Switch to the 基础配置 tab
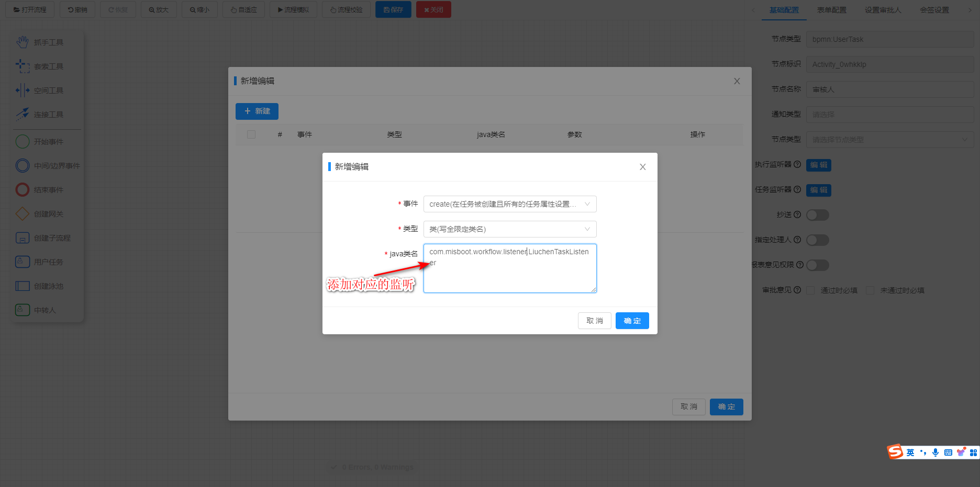Image resolution: width=980 pixels, height=487 pixels. (x=784, y=10)
